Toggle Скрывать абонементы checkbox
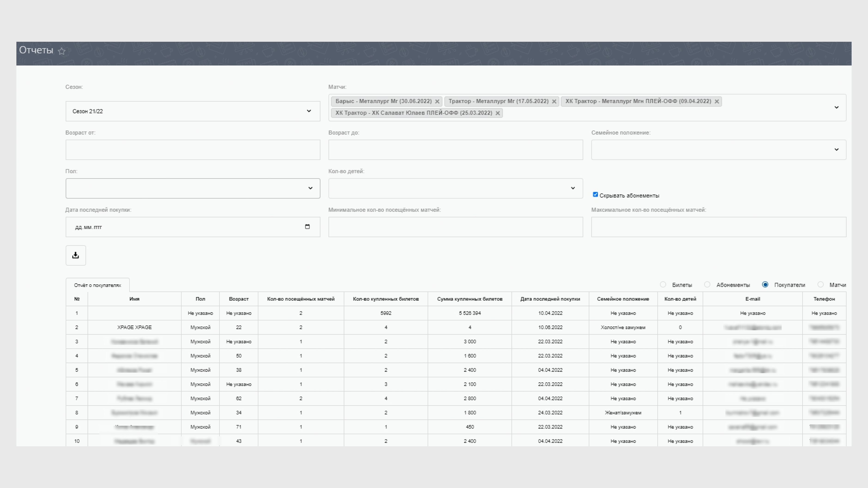 [595, 194]
